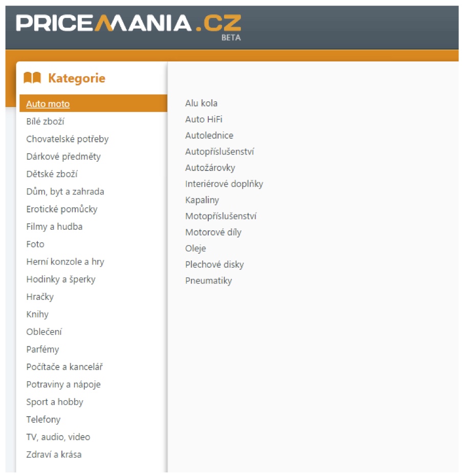
Task: Click the Motorové díly link
Action: [213, 232]
